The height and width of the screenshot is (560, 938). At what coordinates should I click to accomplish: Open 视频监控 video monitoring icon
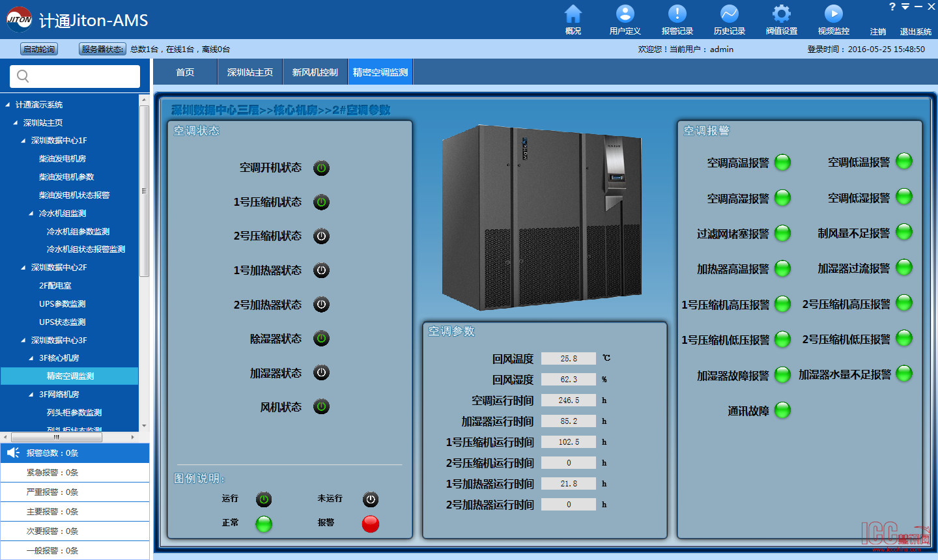pos(833,14)
